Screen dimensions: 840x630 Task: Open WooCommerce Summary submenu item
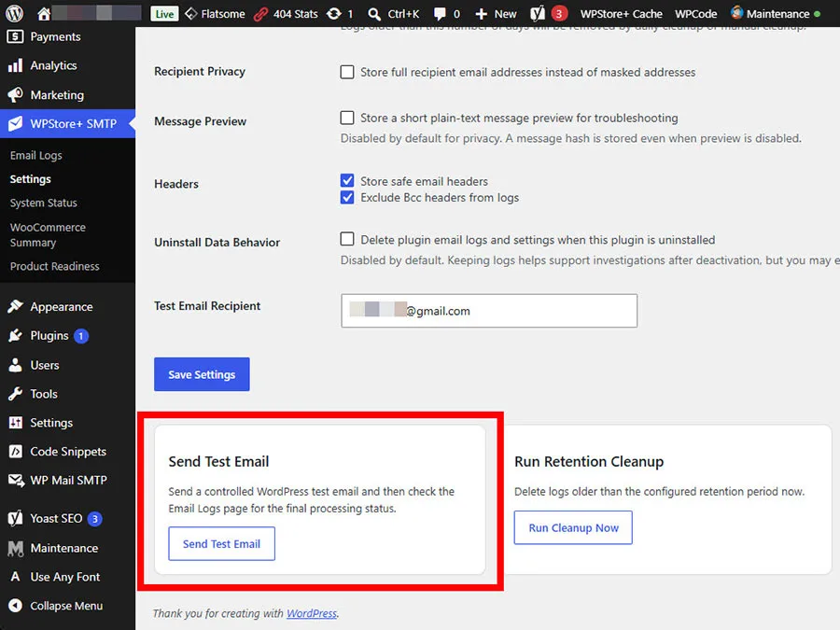pos(48,234)
